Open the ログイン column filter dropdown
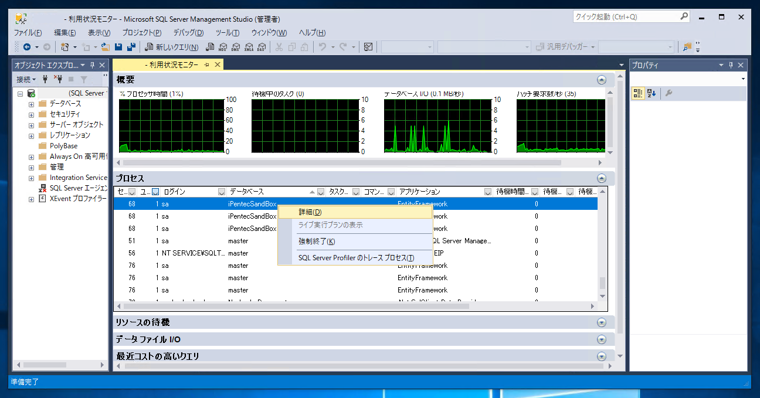 click(222, 192)
